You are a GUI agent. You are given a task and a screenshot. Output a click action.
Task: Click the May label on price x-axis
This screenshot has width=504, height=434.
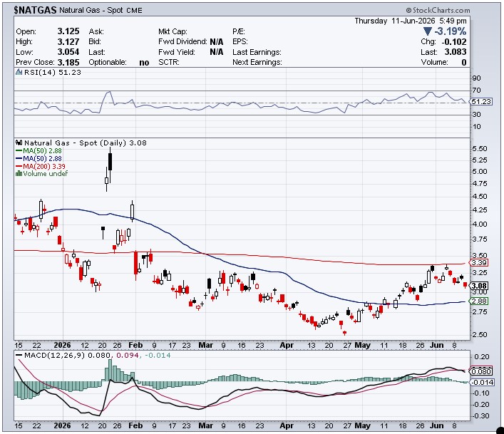363,345
